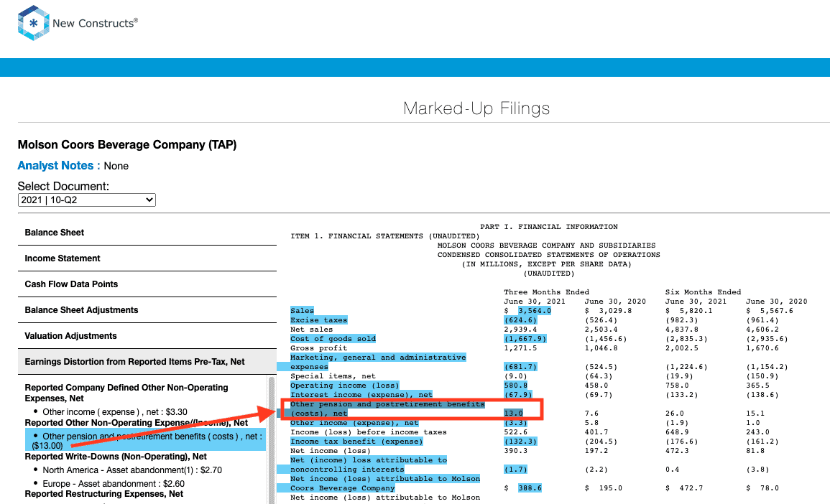
Task: Click North America - Asset abandonment(1) : $2.70
Action: click(132, 470)
